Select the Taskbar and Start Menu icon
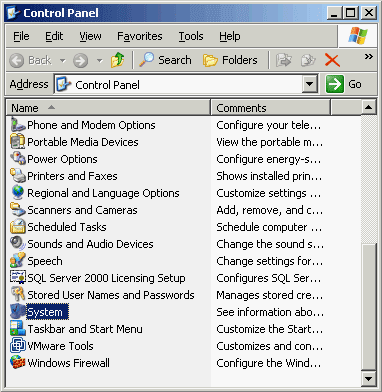The width and height of the screenshot is (382, 392). tap(18, 329)
